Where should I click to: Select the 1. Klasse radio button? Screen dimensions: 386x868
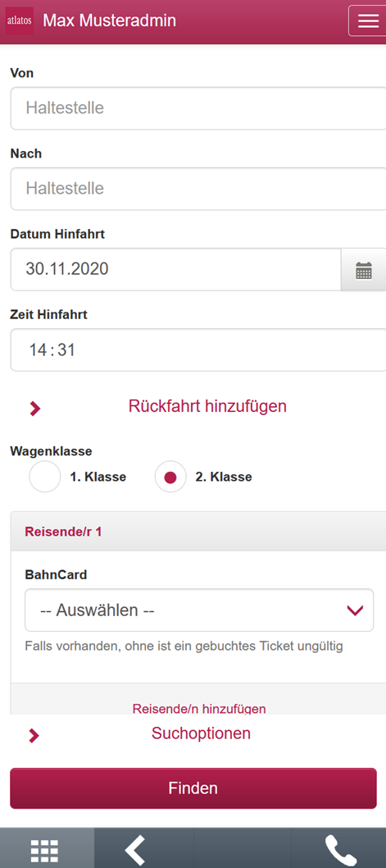pos(45,477)
